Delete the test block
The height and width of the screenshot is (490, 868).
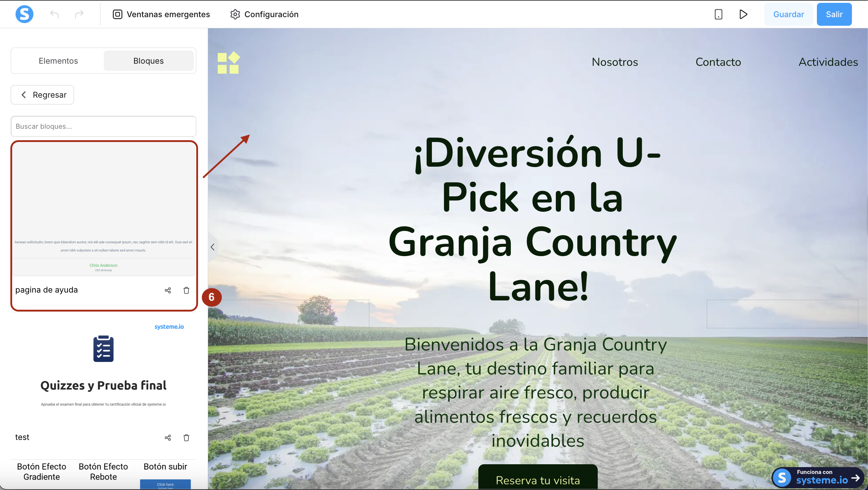click(186, 438)
